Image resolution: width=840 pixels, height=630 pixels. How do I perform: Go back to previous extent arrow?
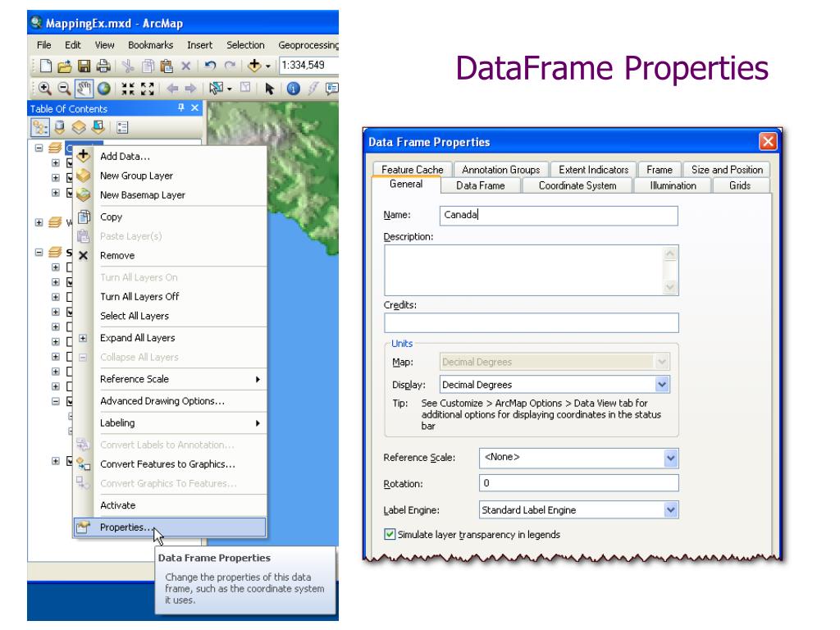point(172,89)
